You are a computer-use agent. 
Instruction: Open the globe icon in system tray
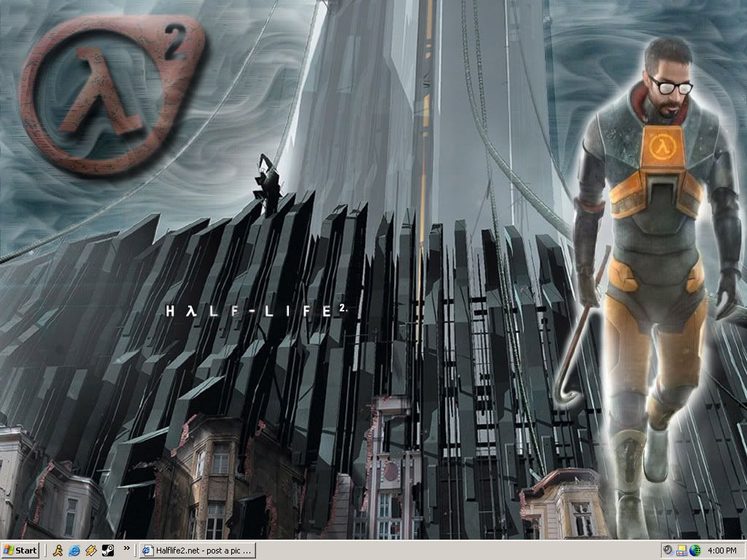[695, 551]
